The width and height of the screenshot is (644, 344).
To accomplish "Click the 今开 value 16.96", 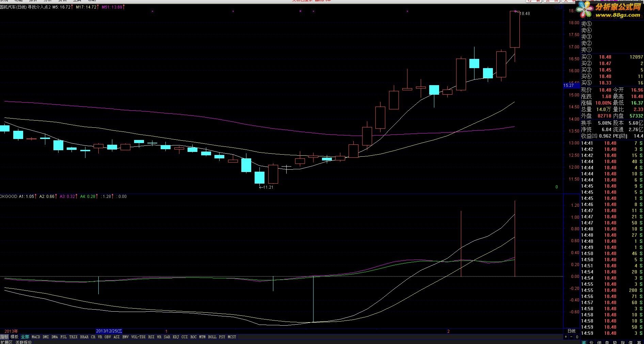I will pyautogui.click(x=637, y=90).
